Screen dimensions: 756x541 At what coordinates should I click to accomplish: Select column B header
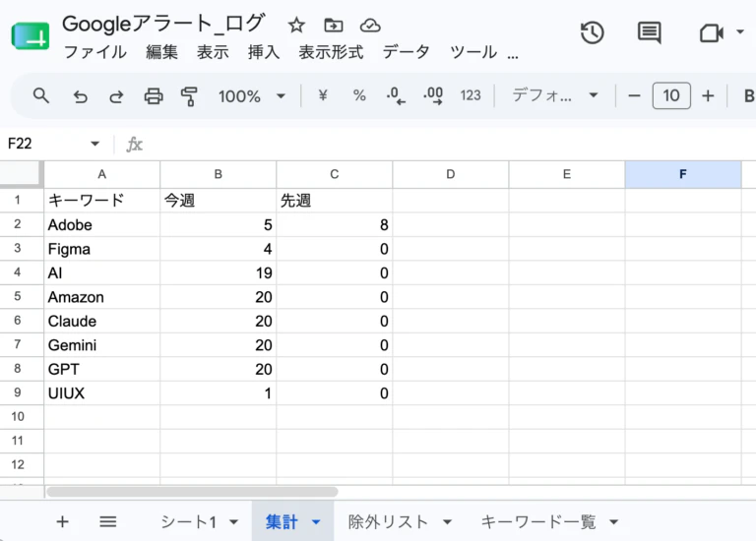[218, 174]
